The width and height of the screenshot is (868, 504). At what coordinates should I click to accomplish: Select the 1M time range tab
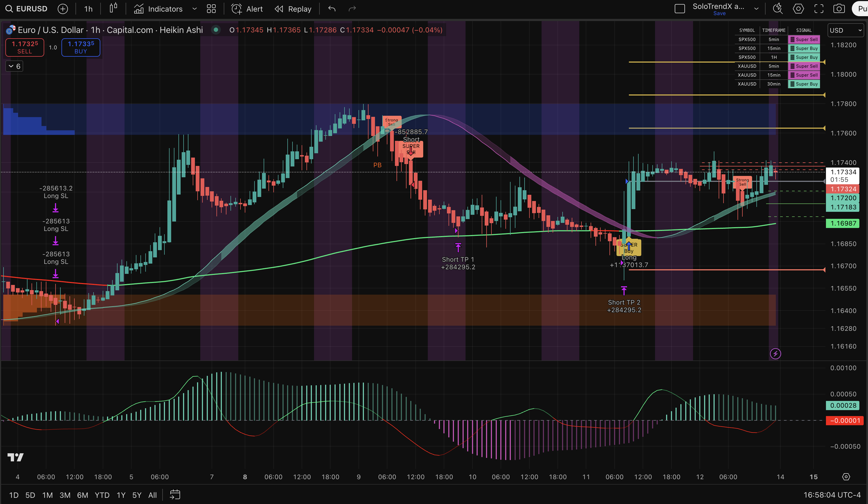(x=47, y=495)
